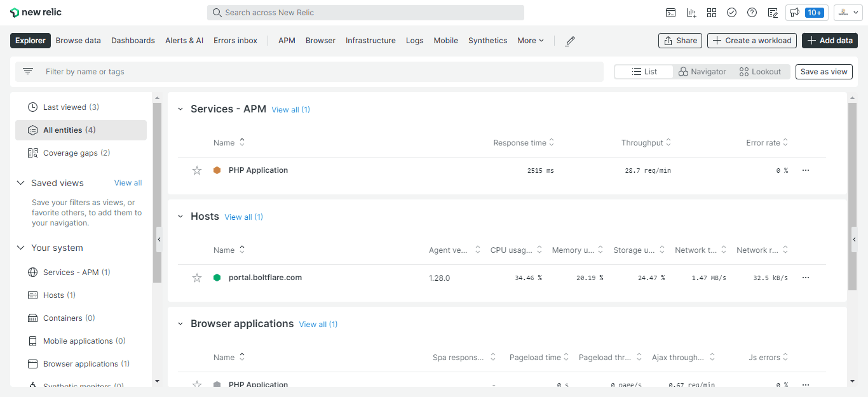Switch to Navigator view

(702, 72)
